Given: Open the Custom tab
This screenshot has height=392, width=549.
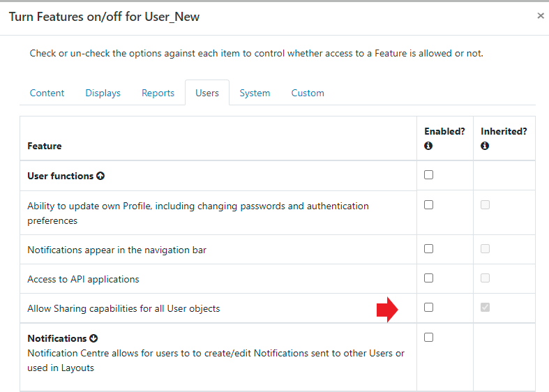Looking at the screenshot, I should click(308, 93).
